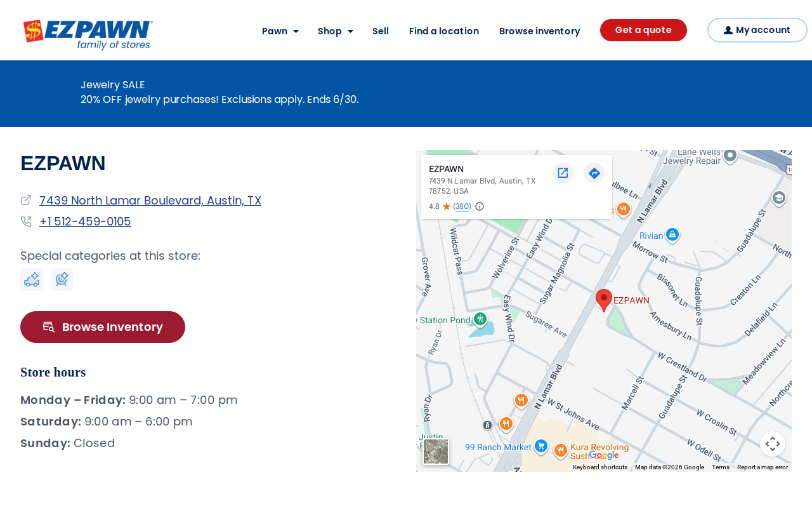The image size is (812, 508).
Task: Open My account button
Action: point(757,30)
